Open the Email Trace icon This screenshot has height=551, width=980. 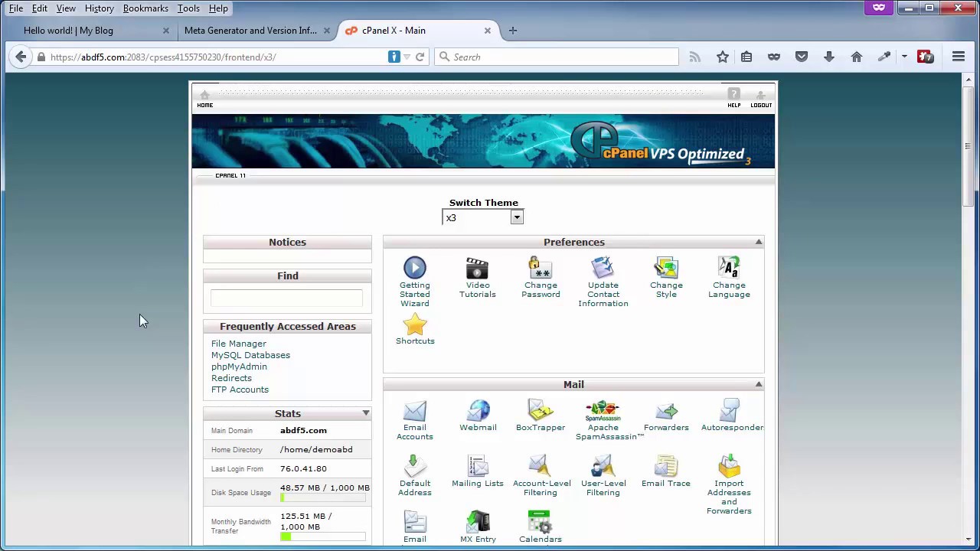tap(666, 467)
